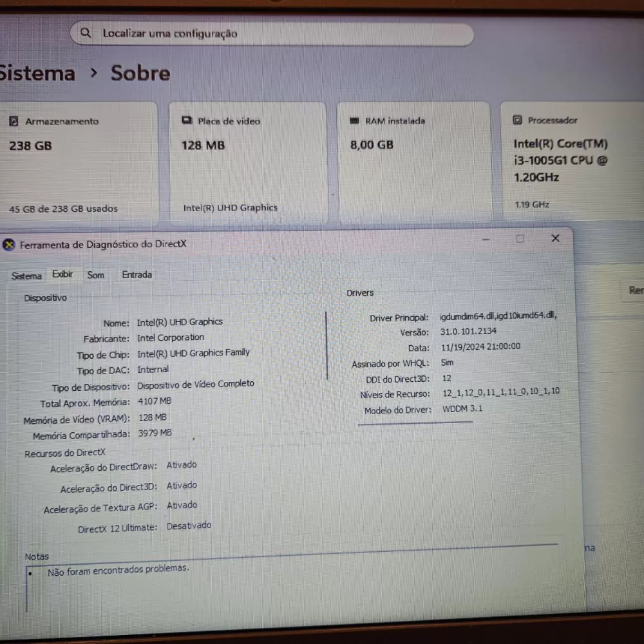Click "Ativado" beside Aceleração do DirectDraw

(182, 465)
